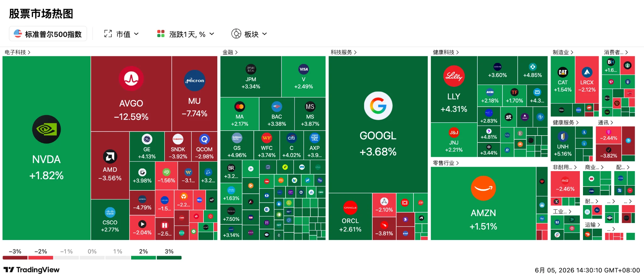Image resolution: width=644 pixels, height=279 pixels.
Task: Click the JPM JPMorgan logo icon
Action: pyautogui.click(x=251, y=69)
